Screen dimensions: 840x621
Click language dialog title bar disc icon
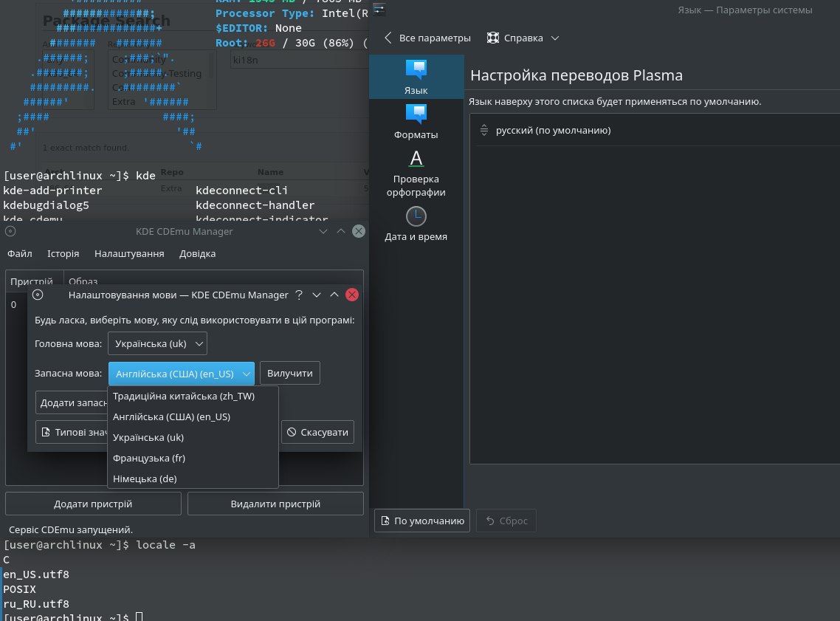tap(38, 295)
